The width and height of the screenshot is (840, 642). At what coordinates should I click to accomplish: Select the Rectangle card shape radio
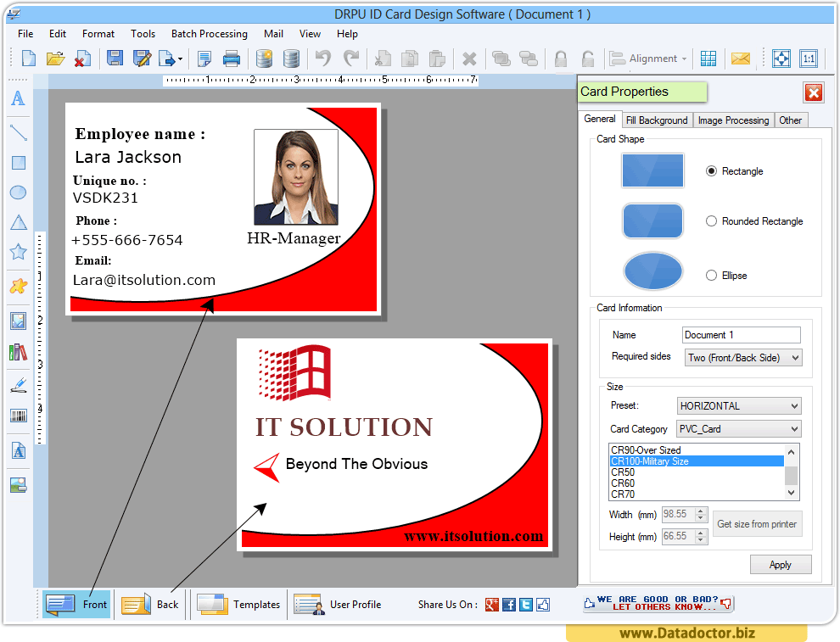711,171
